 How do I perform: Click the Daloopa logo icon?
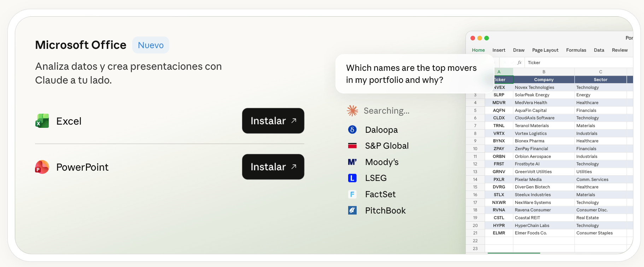point(352,130)
